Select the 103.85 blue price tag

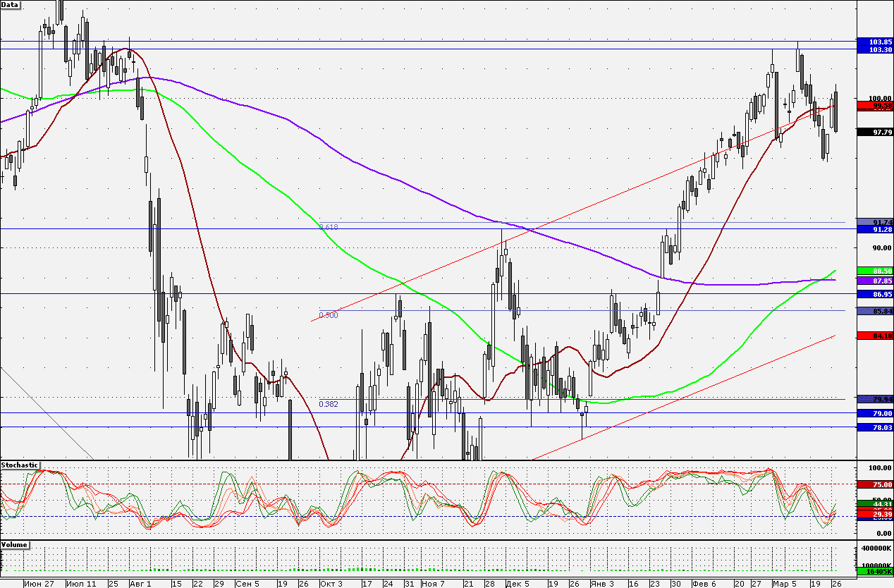point(875,42)
